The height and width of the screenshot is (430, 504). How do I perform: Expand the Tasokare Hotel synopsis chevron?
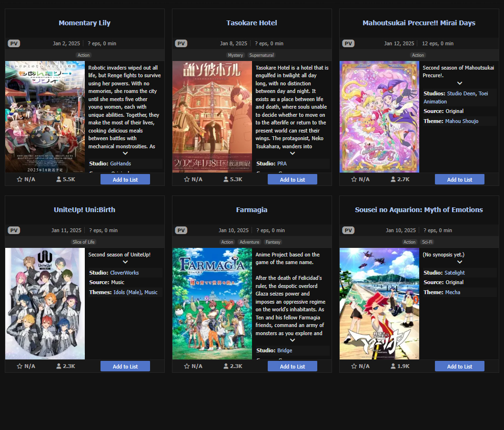pos(292,154)
